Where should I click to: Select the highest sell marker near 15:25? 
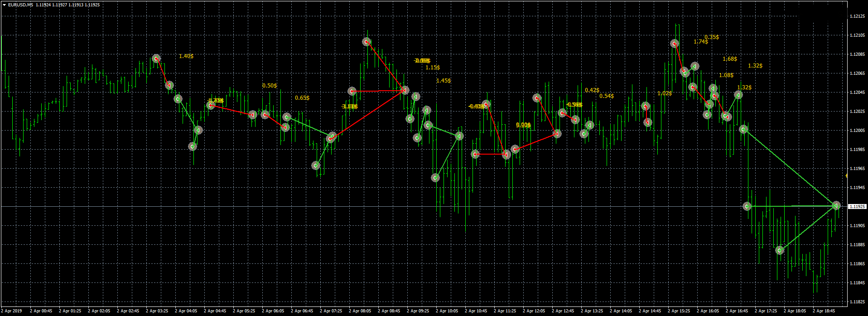tap(675, 44)
